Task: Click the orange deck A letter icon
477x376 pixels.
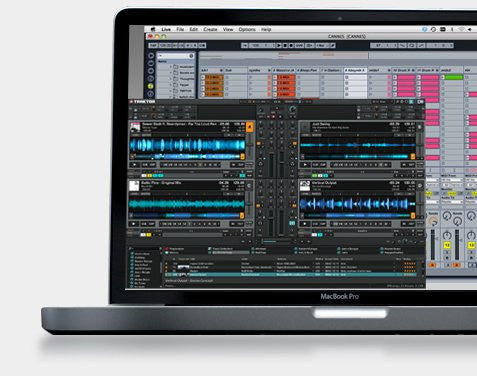Action: pos(249,127)
